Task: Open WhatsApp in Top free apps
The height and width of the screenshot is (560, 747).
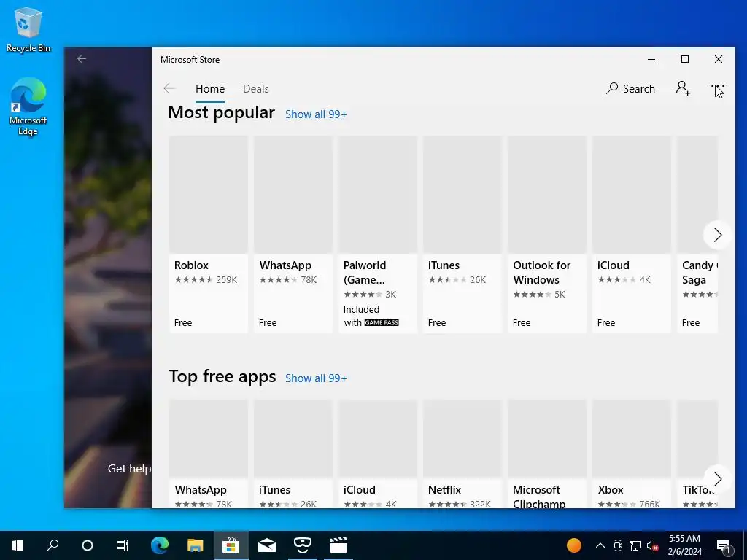Action: pyautogui.click(x=209, y=438)
